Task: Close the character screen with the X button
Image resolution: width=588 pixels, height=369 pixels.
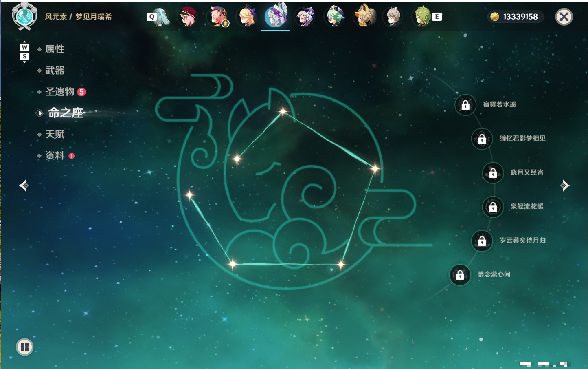Action: (x=564, y=17)
